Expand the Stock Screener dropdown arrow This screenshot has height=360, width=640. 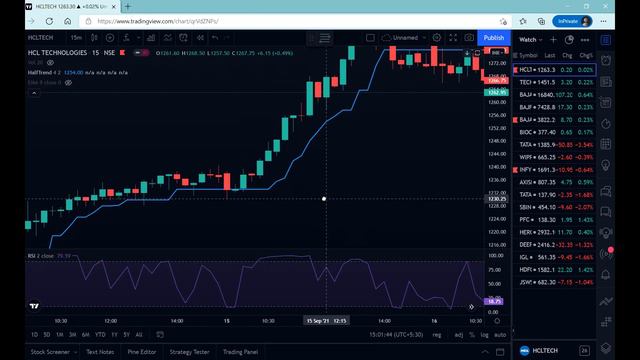pos(76,352)
